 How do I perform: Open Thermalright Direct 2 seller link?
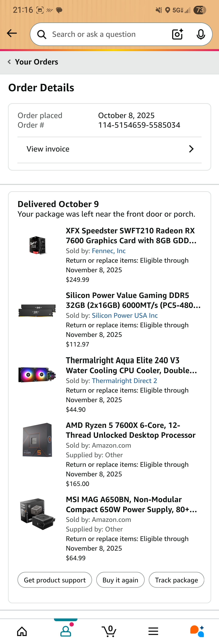[124, 381]
